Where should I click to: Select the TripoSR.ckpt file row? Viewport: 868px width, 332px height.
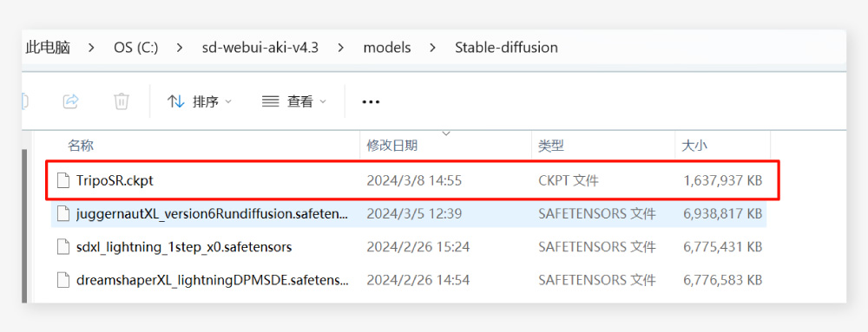tap(412, 180)
